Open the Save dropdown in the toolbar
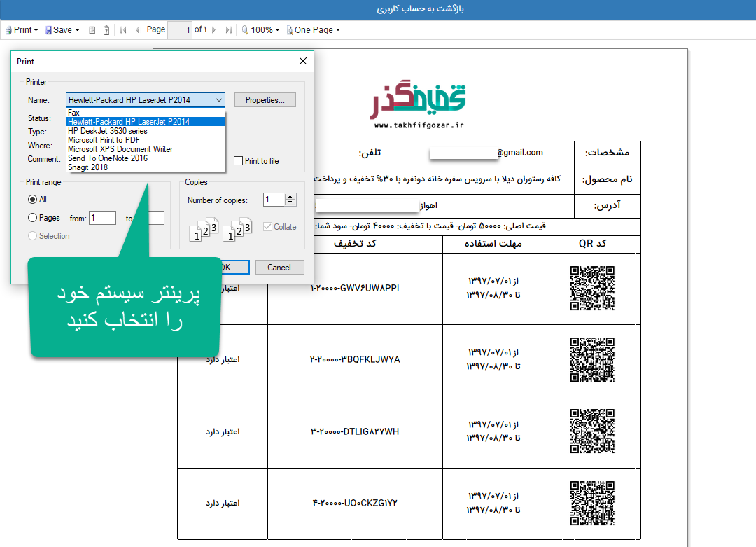The image size is (756, 547). point(62,30)
